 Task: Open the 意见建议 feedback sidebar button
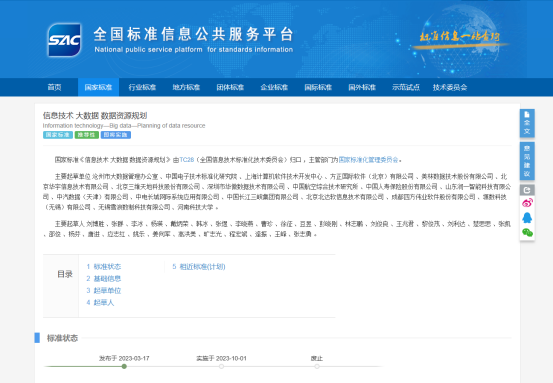point(527,161)
